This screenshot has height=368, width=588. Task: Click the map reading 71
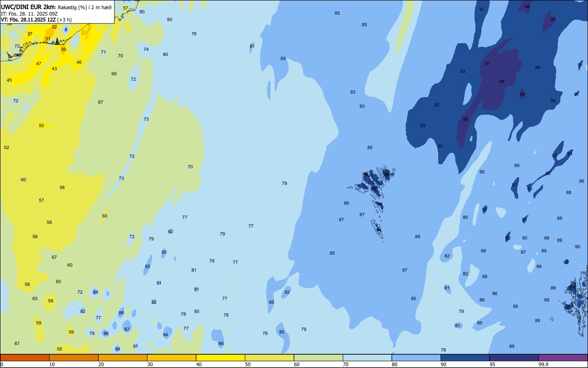103,52
